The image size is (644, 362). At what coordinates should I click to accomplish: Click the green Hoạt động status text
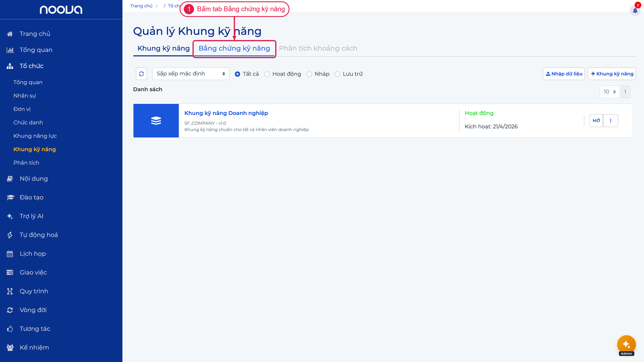(x=479, y=113)
